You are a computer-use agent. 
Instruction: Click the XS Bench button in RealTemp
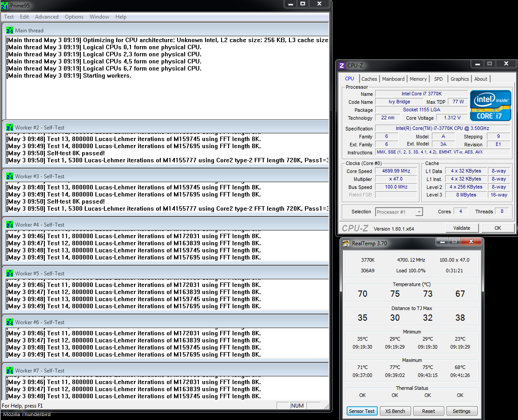click(x=395, y=411)
